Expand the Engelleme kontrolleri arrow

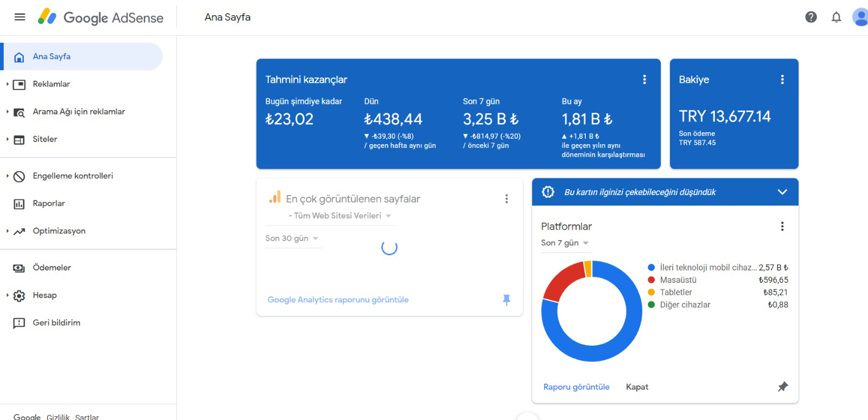(7, 176)
